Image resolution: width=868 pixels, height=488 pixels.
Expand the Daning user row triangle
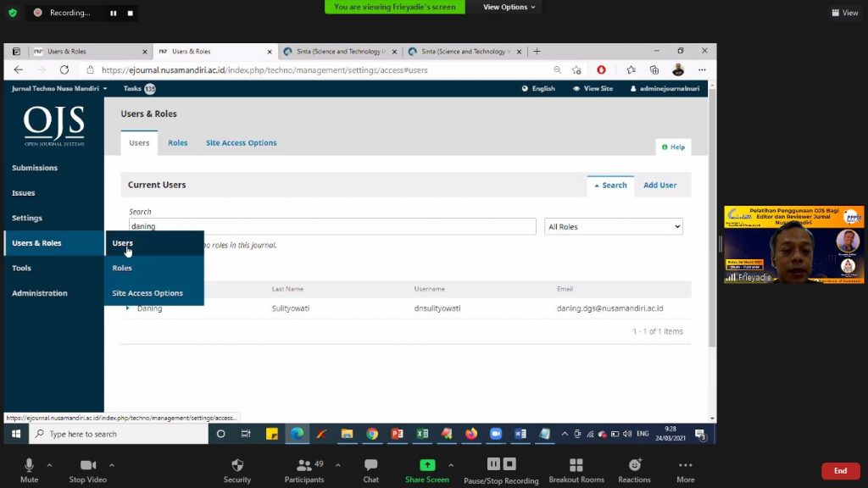click(x=128, y=308)
